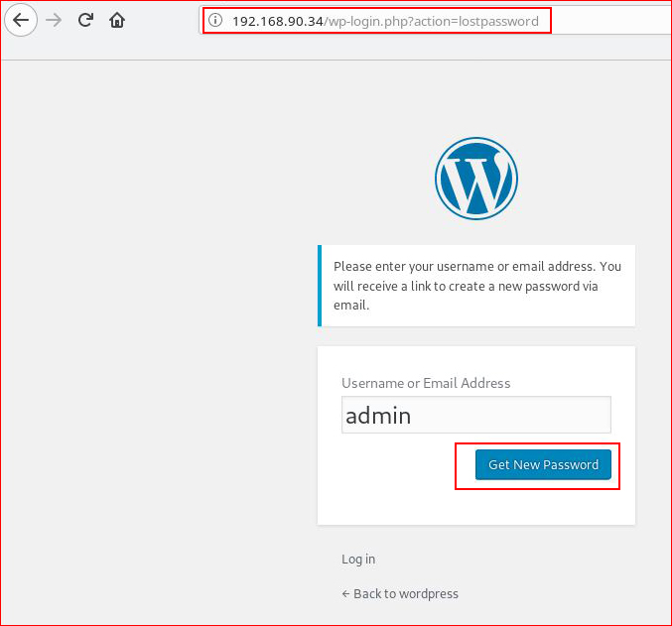Click the Username or Email Address field

click(x=476, y=415)
